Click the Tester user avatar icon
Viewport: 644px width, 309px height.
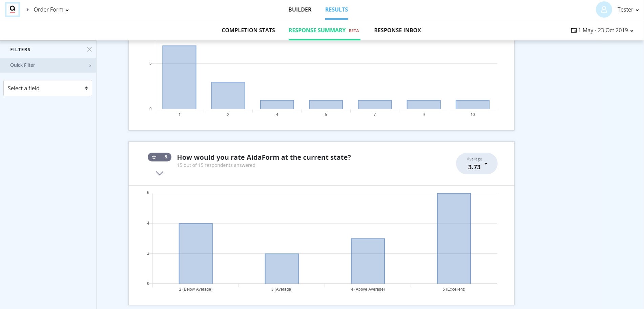[x=604, y=9]
